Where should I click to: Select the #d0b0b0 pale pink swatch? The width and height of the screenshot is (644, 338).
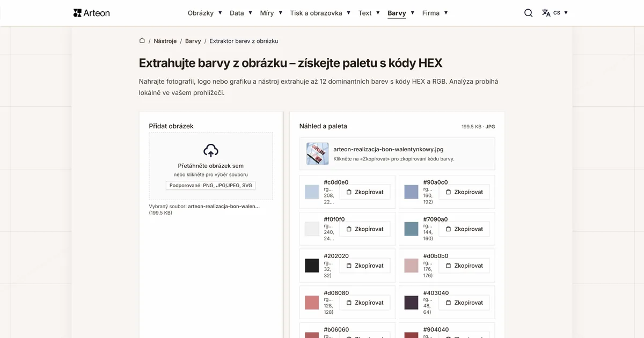point(411,266)
